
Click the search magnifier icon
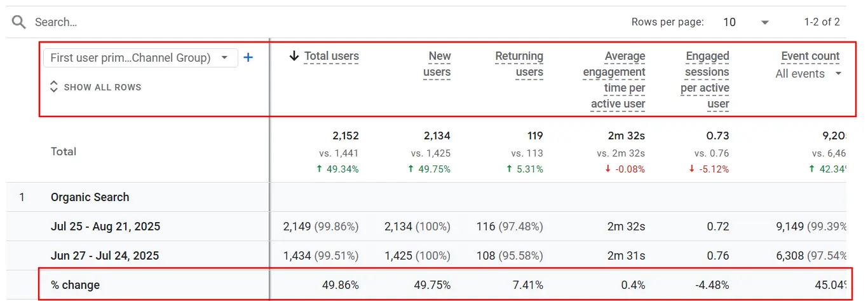[19, 22]
